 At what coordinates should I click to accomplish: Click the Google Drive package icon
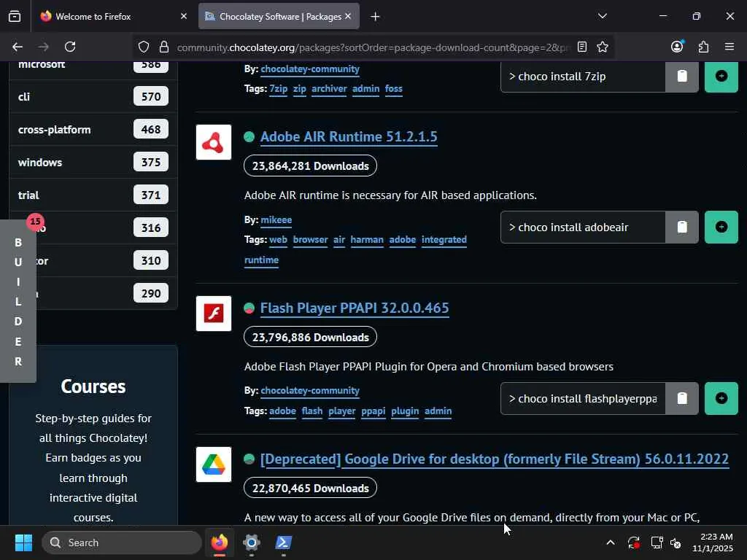tap(214, 464)
